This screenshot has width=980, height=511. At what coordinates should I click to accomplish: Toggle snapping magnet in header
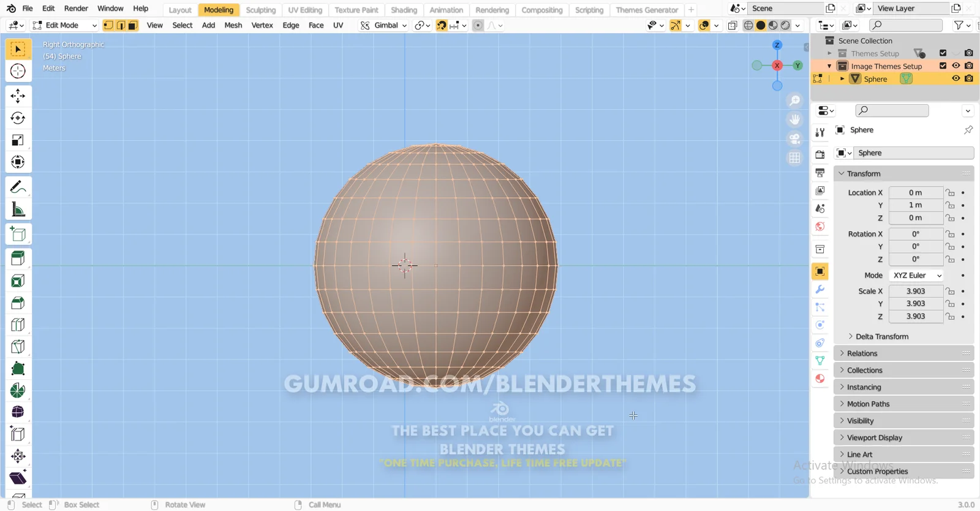pyautogui.click(x=442, y=25)
